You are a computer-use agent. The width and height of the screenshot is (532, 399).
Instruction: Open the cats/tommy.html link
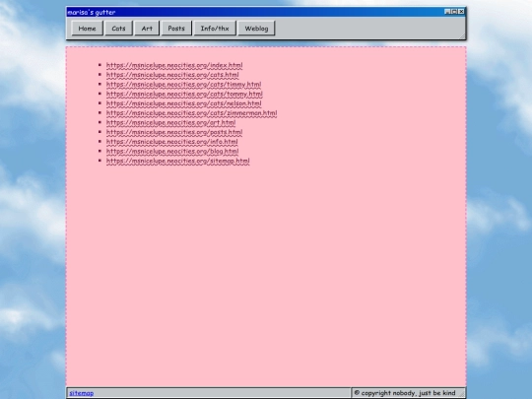pos(184,94)
